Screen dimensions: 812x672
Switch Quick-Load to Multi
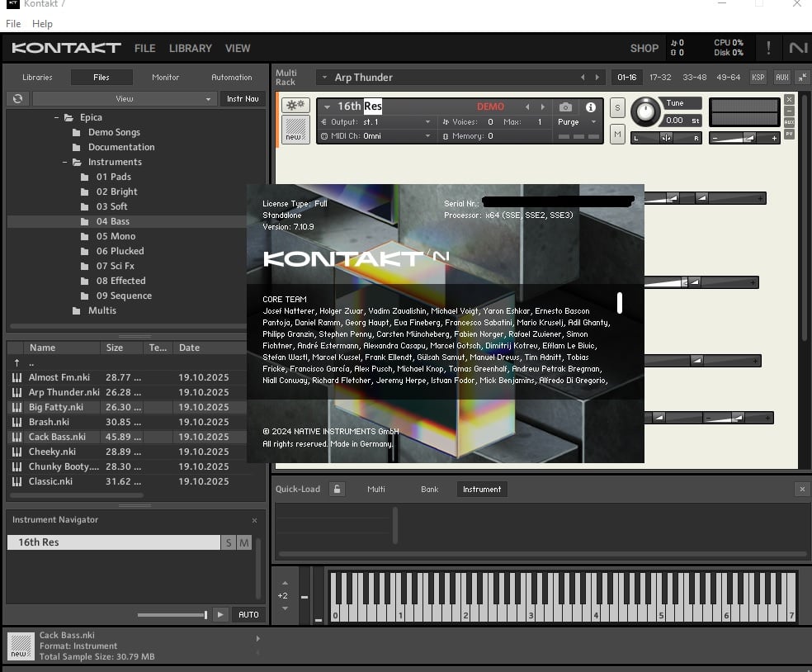(376, 489)
